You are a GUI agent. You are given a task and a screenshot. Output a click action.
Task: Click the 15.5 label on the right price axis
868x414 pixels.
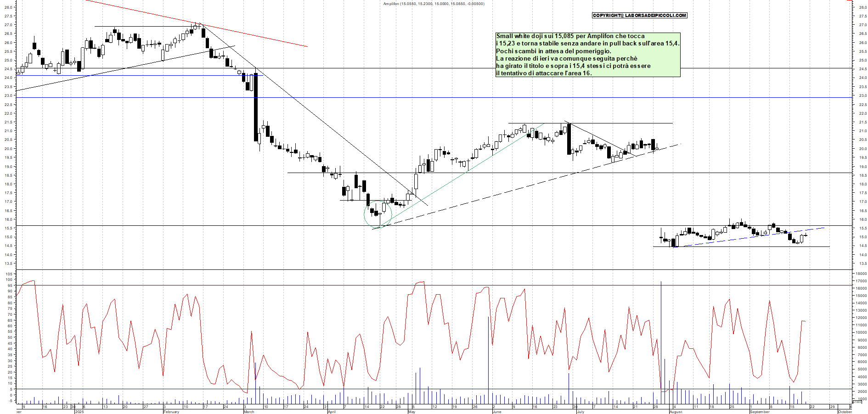[x=862, y=228]
